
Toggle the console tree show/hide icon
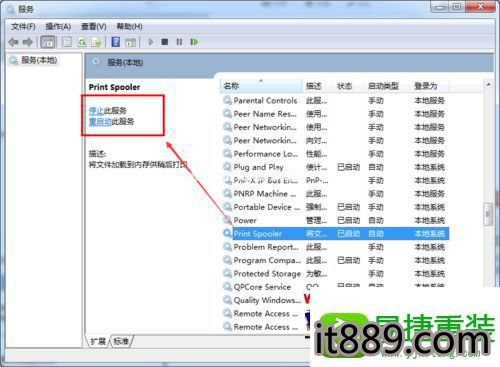coord(48,42)
